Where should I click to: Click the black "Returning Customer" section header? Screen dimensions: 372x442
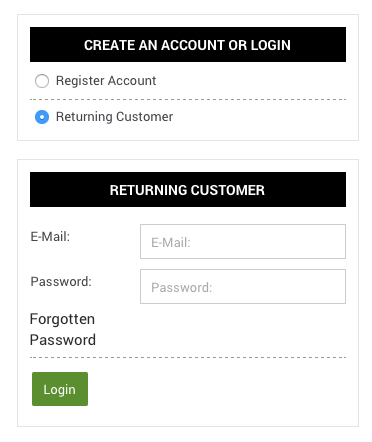[x=188, y=190]
